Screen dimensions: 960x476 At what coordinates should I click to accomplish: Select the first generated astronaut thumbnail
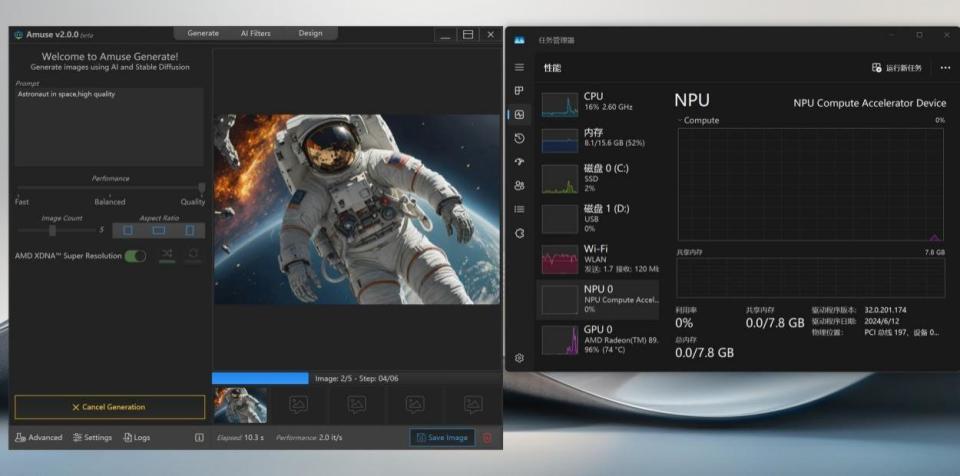click(x=241, y=404)
